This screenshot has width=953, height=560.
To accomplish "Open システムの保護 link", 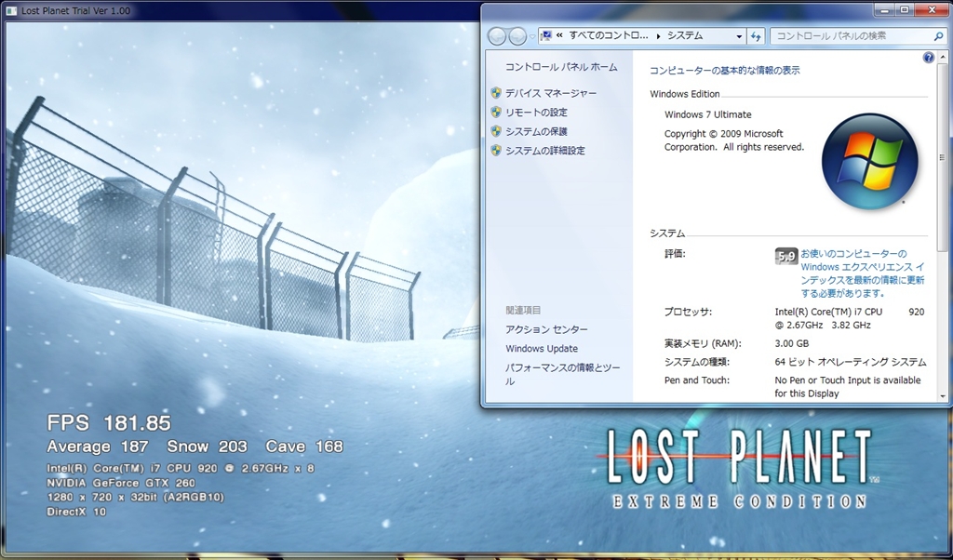I will click(536, 131).
